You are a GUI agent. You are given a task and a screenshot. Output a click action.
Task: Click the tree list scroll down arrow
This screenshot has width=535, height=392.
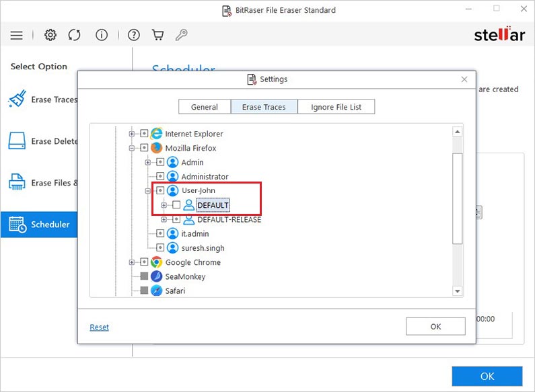457,291
